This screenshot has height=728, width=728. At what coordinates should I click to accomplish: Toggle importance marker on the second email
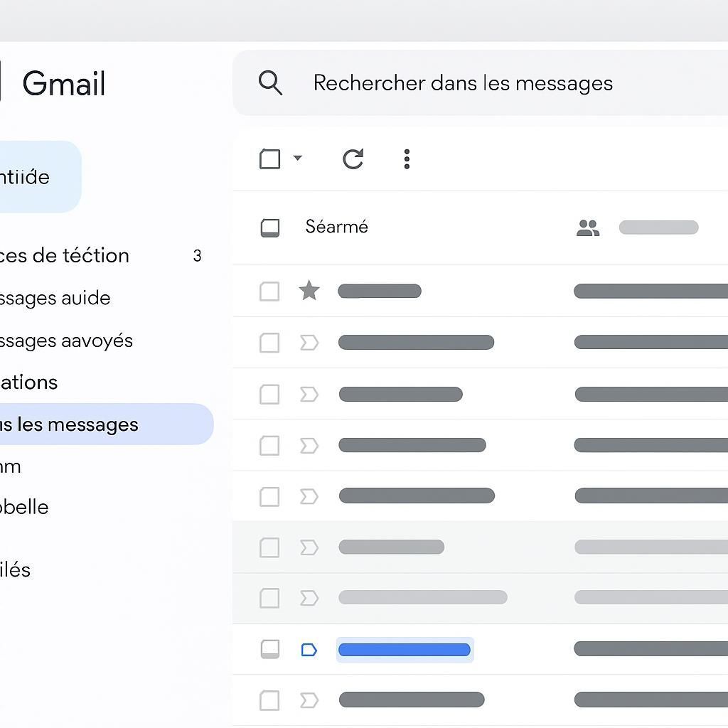pyautogui.click(x=309, y=343)
